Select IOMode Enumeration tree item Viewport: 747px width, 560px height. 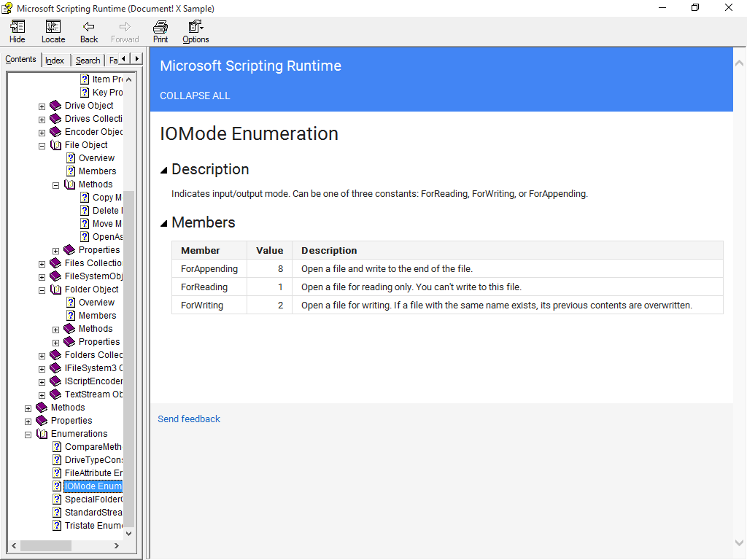[x=93, y=486]
